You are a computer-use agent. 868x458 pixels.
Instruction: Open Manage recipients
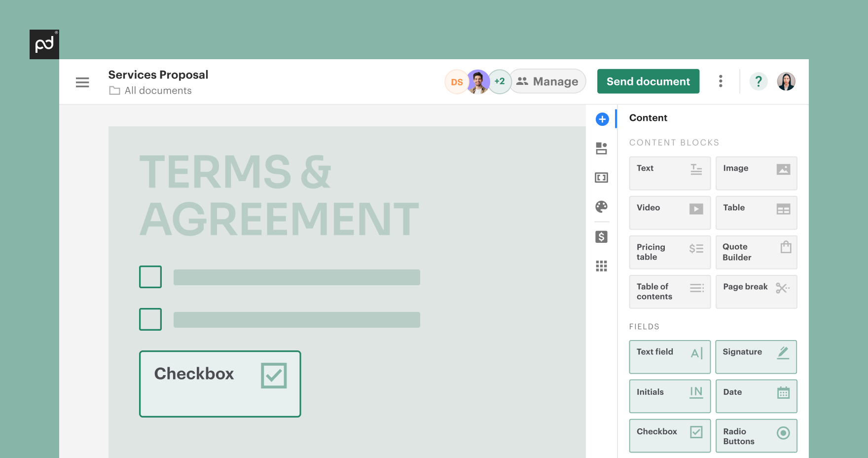click(547, 81)
